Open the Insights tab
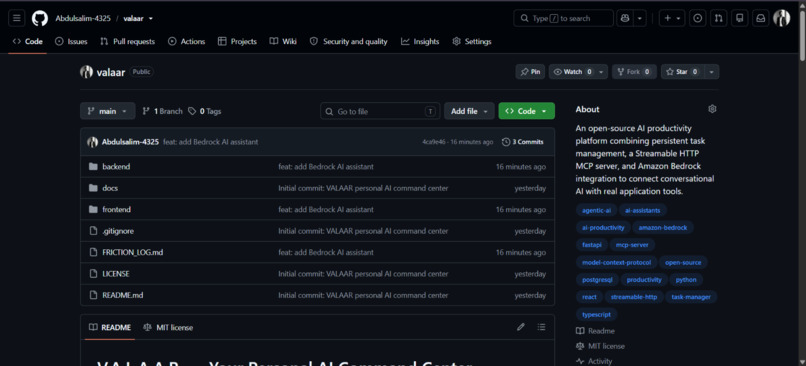This screenshot has width=806, height=366. 420,42
